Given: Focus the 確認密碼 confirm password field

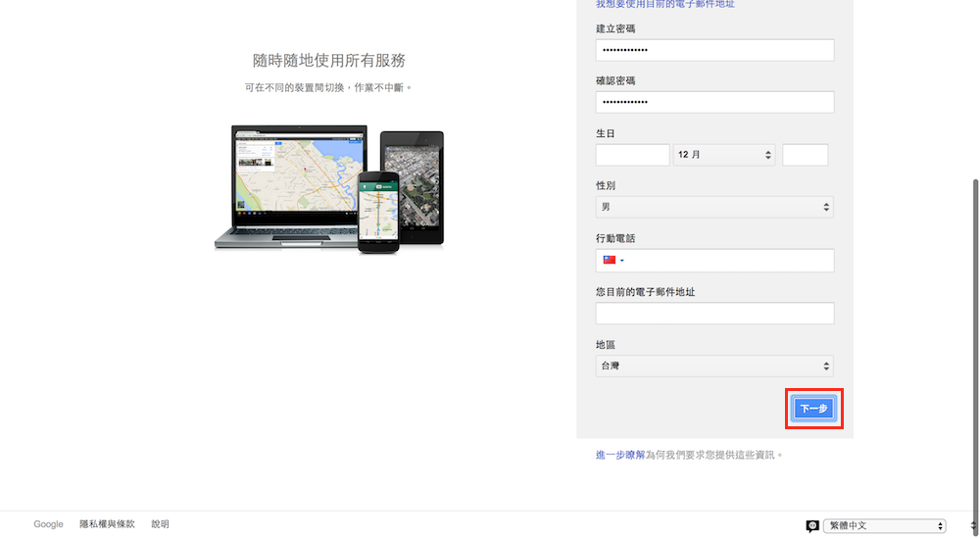Looking at the screenshot, I should tap(714, 102).
